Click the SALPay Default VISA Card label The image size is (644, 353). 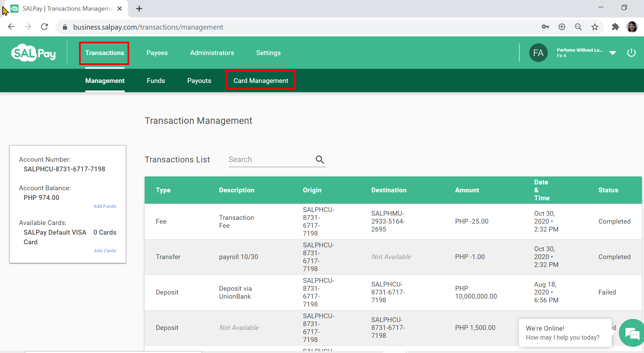pyautogui.click(x=55, y=237)
